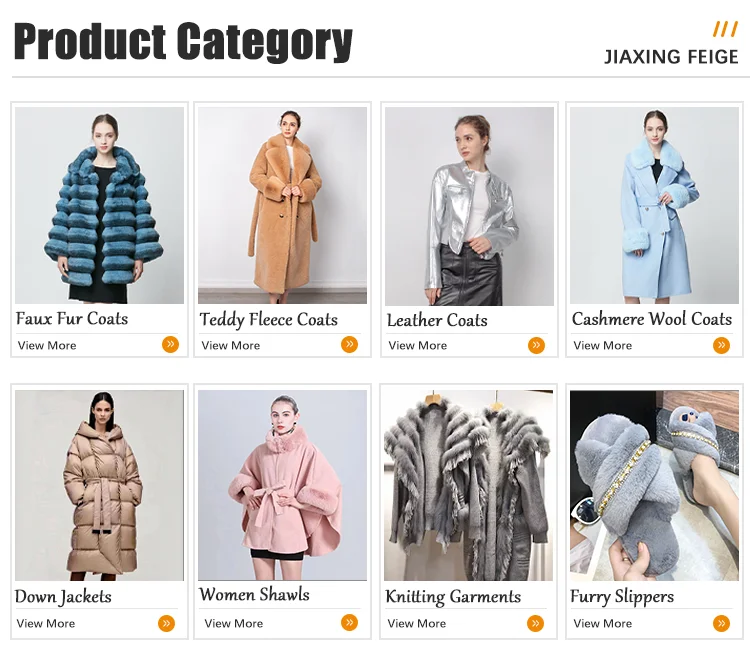Click orange arrow icon under Faux Fur Coats

click(x=170, y=344)
